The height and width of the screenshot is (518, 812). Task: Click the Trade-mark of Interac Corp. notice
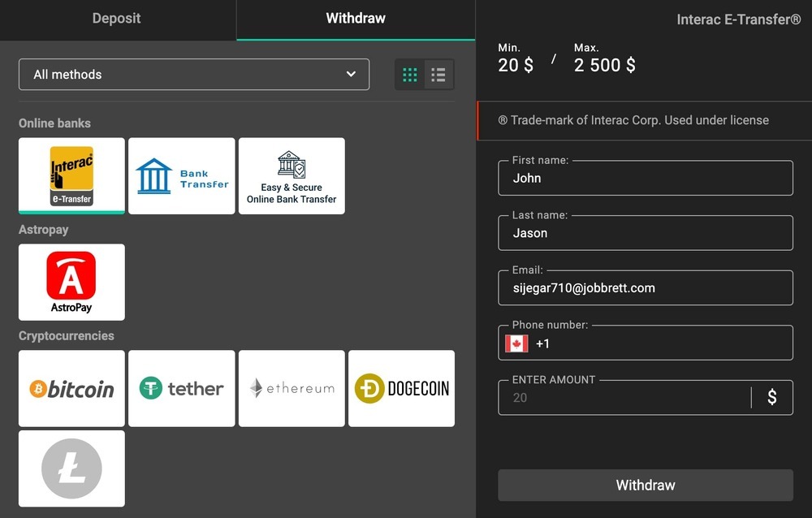pos(633,120)
